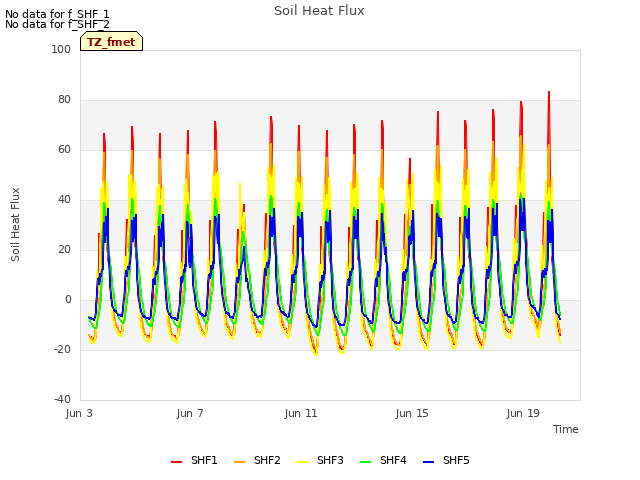Select the 'No data for f_SHF_2' message
640x480 pixels.
[57, 24]
